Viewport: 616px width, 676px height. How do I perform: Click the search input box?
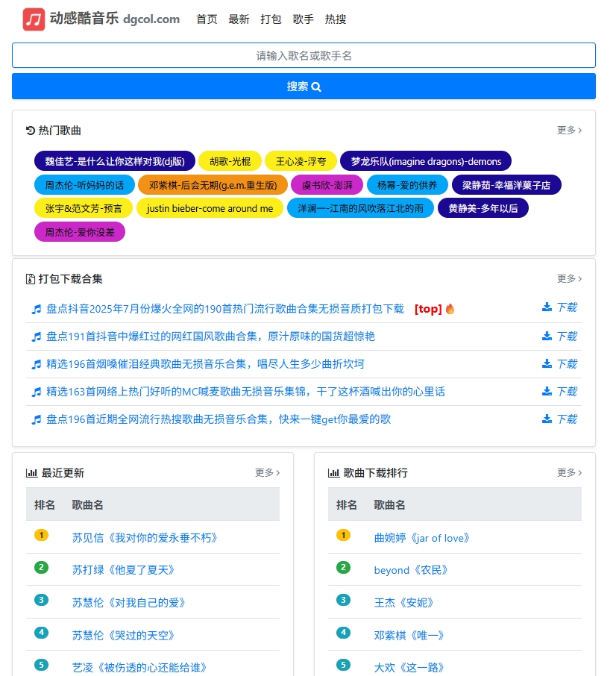coord(304,55)
